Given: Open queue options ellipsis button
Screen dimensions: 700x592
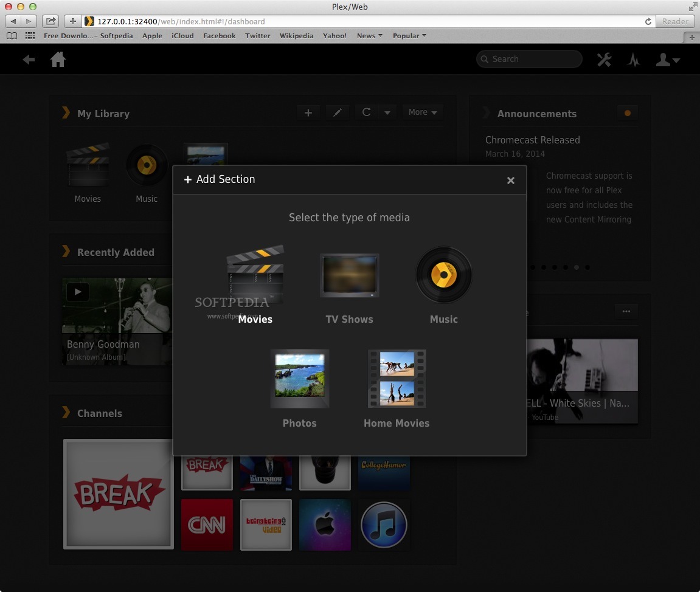Looking at the screenshot, I should pos(626,311).
